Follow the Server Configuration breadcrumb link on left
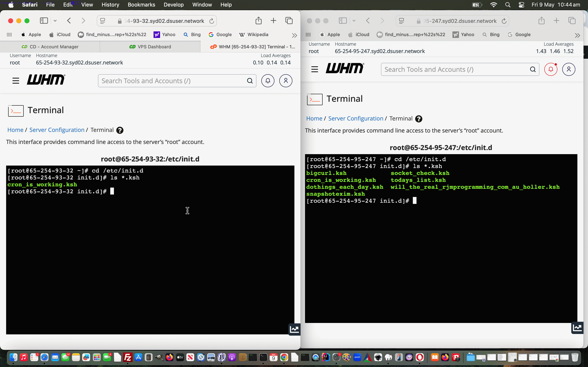588x367 pixels. 57,130
